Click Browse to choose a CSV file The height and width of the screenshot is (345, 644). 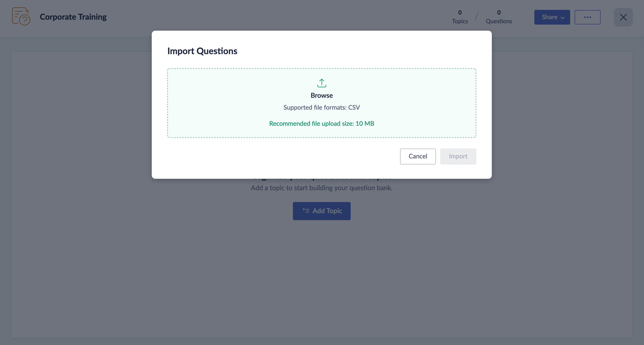(x=322, y=96)
